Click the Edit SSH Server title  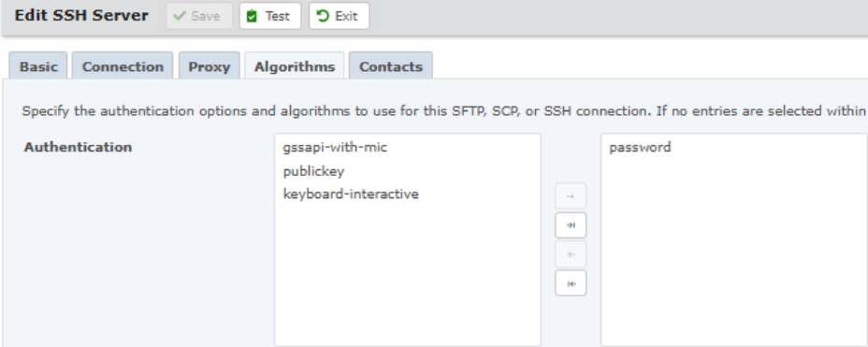pyautogui.click(x=81, y=16)
